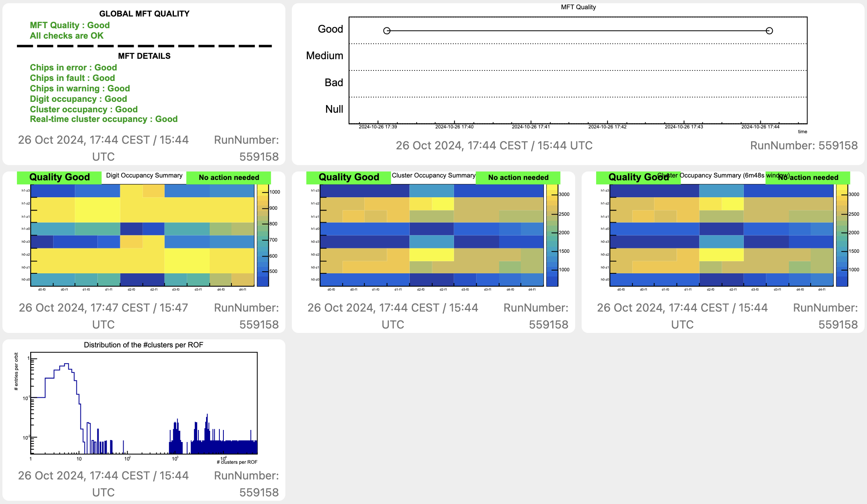
Task: Select 'Chips in error : Good' line
Action: 73,68
